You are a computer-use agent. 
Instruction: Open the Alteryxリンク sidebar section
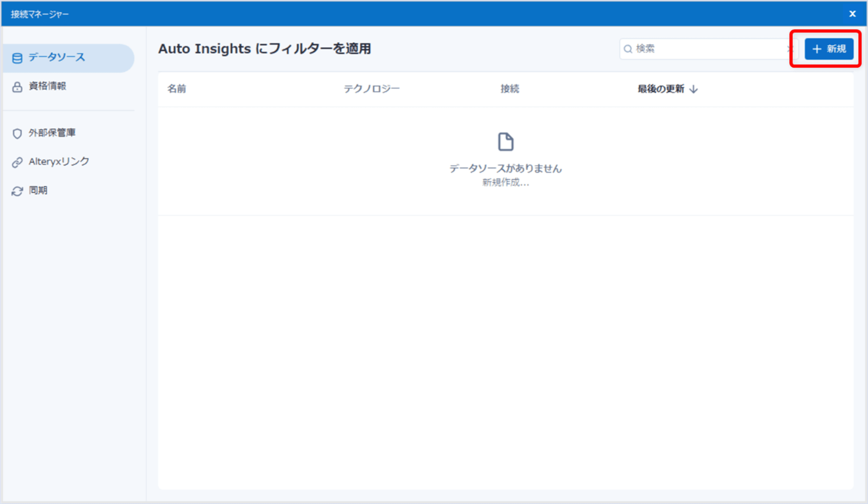[59, 161]
